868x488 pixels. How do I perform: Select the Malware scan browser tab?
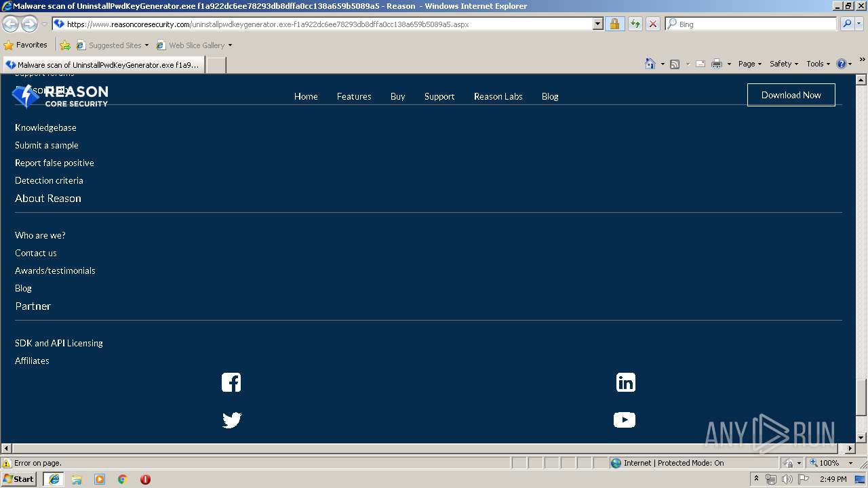pyautogui.click(x=103, y=65)
